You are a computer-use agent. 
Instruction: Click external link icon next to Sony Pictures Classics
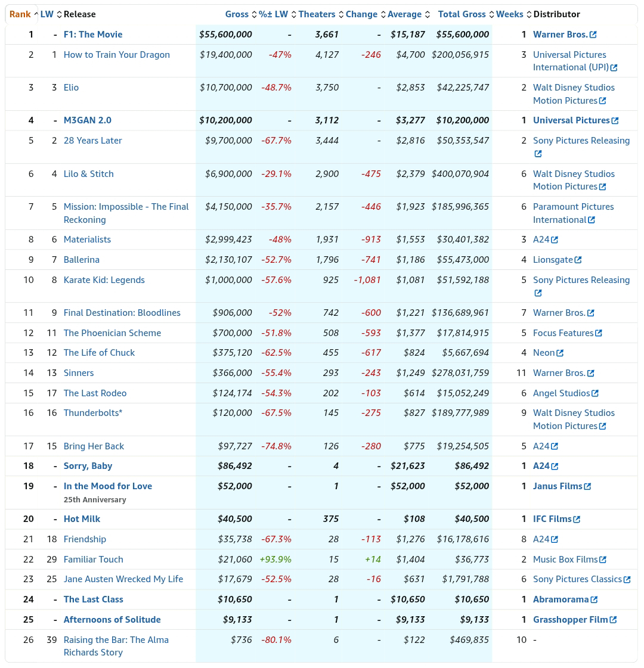[627, 580]
